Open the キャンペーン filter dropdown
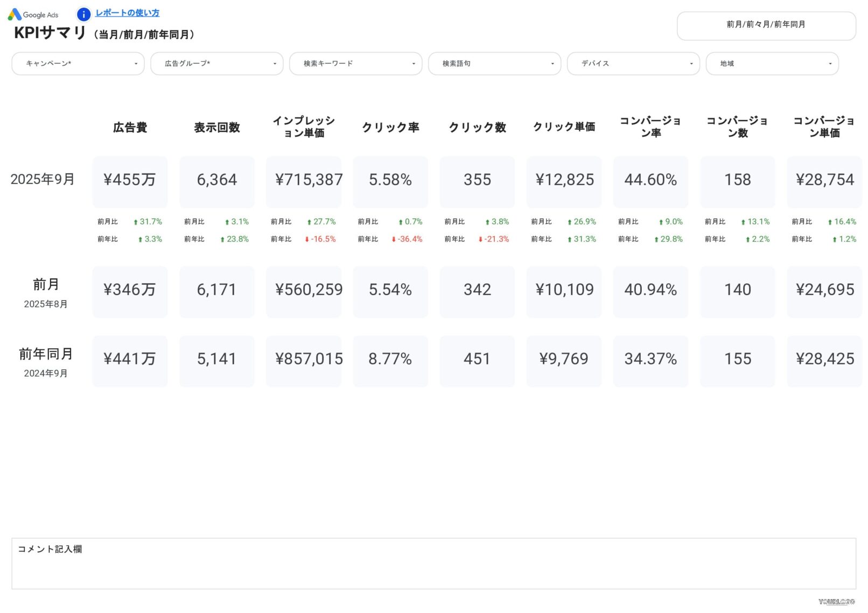Image resolution: width=868 pixels, height=613 pixels. pyautogui.click(x=78, y=64)
